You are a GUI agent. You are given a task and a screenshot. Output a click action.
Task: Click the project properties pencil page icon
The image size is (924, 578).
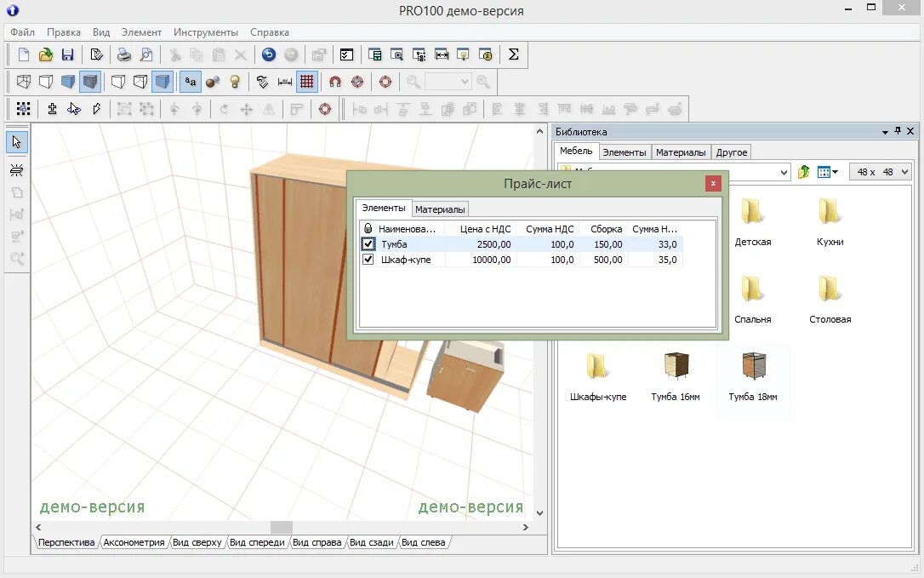[x=97, y=54]
